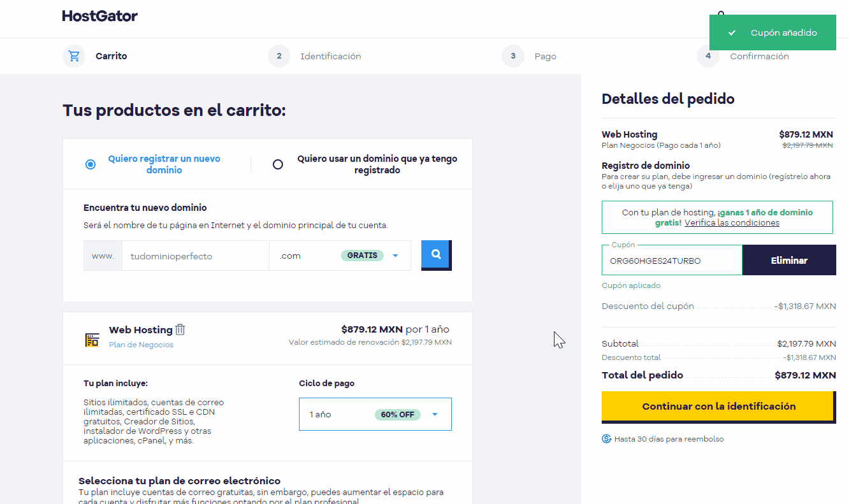Click the 'Detalles del pedido' heading
849x504 pixels.
pyautogui.click(x=668, y=99)
